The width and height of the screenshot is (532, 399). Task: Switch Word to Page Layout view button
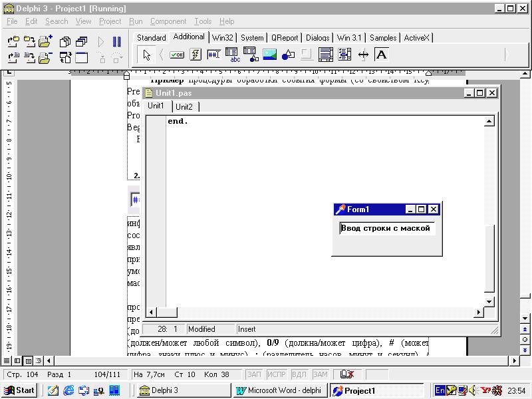(x=28, y=360)
